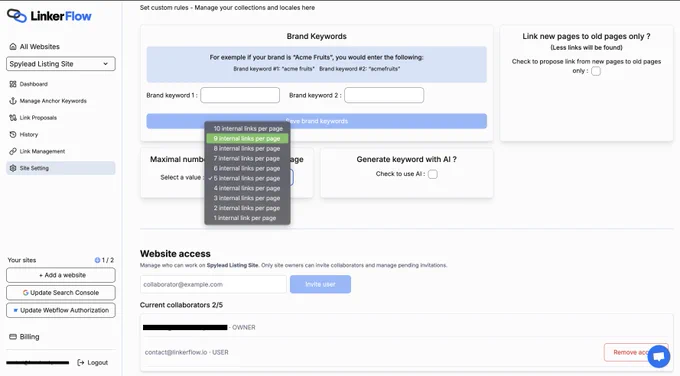Click the anchor icon for Manage Anchor Keywords
This screenshot has height=376, width=680.
[x=13, y=101]
